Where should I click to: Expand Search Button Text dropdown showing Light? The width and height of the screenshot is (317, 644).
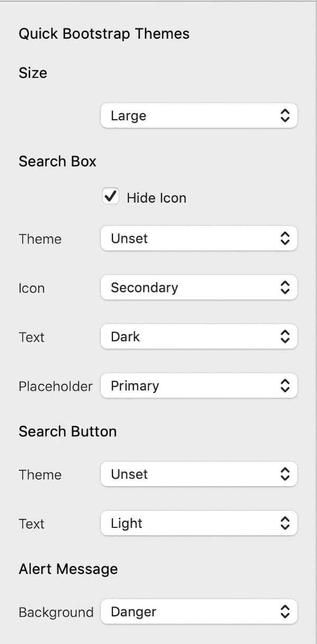199,524
